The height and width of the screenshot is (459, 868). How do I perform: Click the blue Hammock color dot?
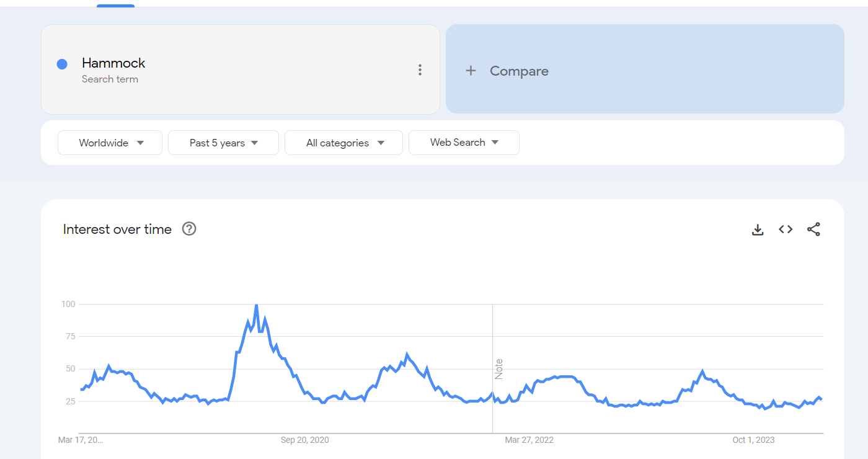coord(62,64)
